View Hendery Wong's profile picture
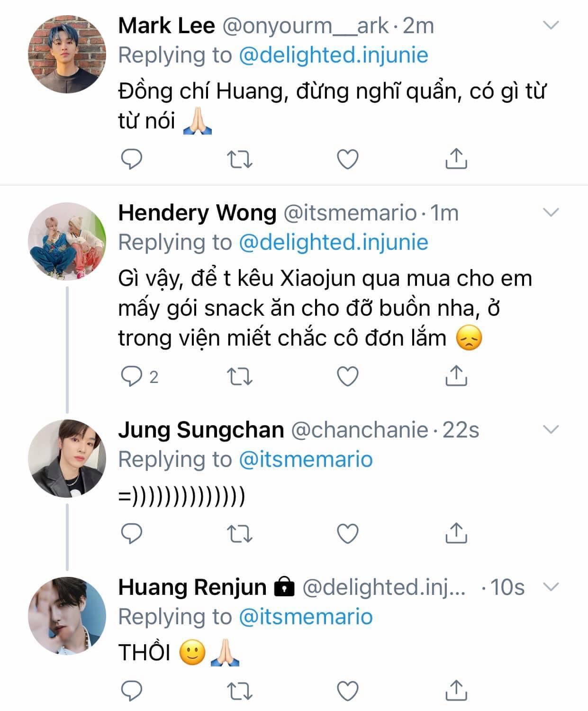 tap(67, 241)
